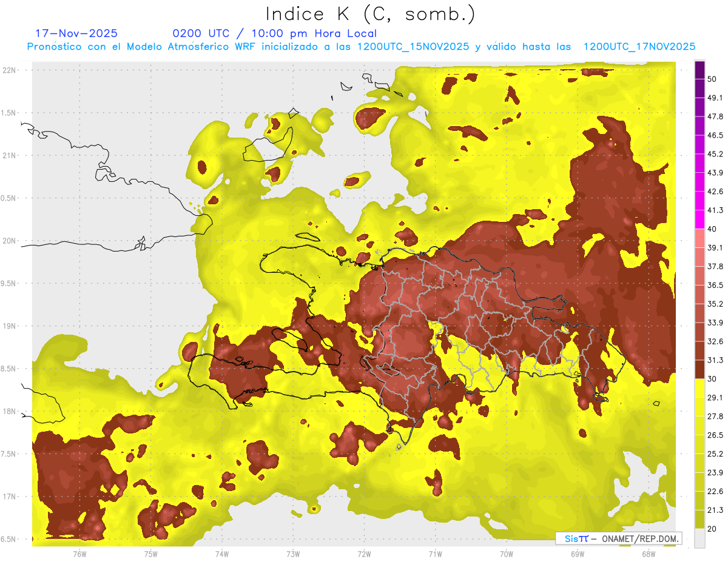The height and width of the screenshot is (562, 728).
Task: Click the '37.8' colorbar value
Action: [715, 266]
